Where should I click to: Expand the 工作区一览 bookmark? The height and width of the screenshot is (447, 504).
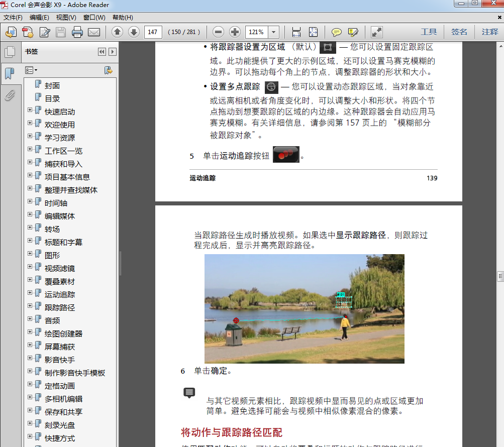pos(30,149)
